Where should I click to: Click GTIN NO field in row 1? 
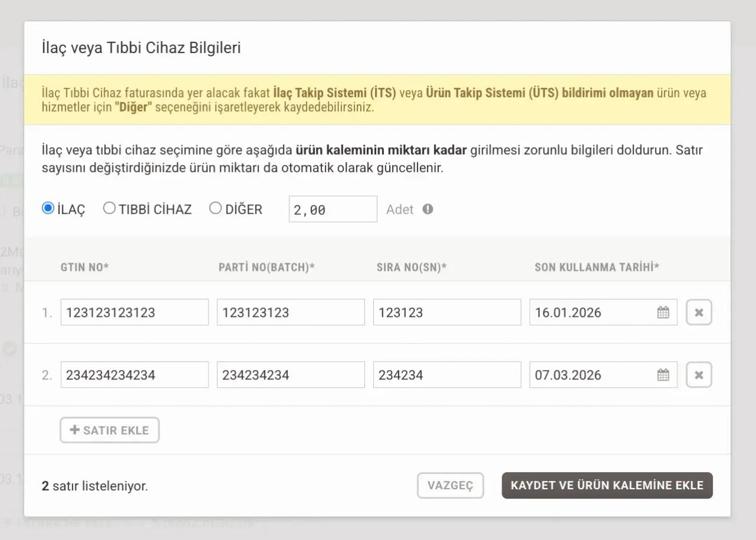[x=134, y=312]
